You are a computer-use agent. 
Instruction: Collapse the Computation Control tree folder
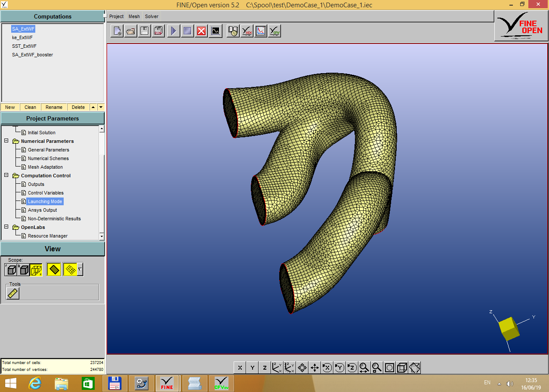6,176
